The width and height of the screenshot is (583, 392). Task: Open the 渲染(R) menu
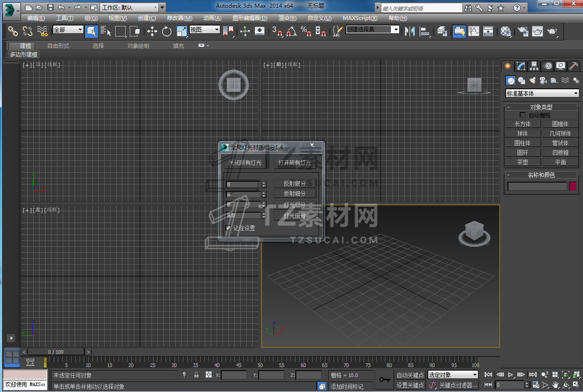287,18
